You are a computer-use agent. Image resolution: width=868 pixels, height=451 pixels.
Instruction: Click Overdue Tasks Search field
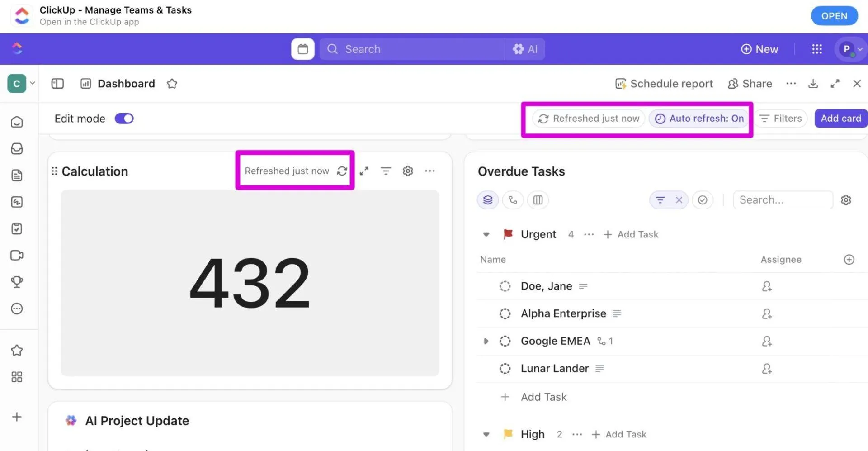pos(783,200)
